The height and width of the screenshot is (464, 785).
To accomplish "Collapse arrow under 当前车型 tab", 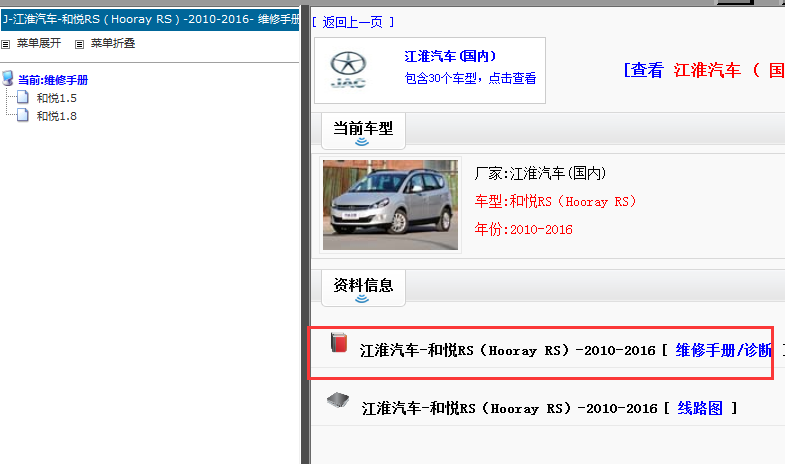I will [362, 142].
